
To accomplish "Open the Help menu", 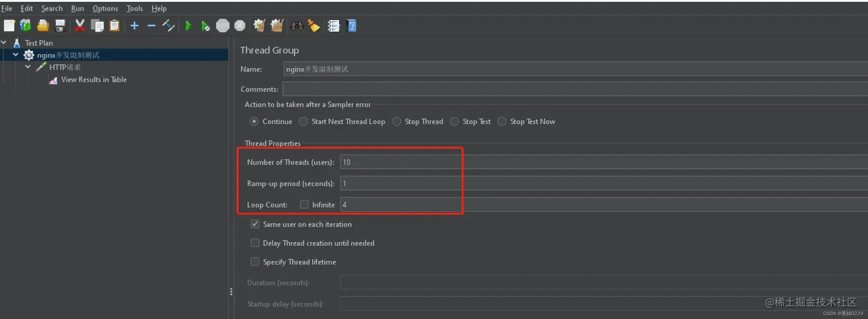I will click(159, 9).
